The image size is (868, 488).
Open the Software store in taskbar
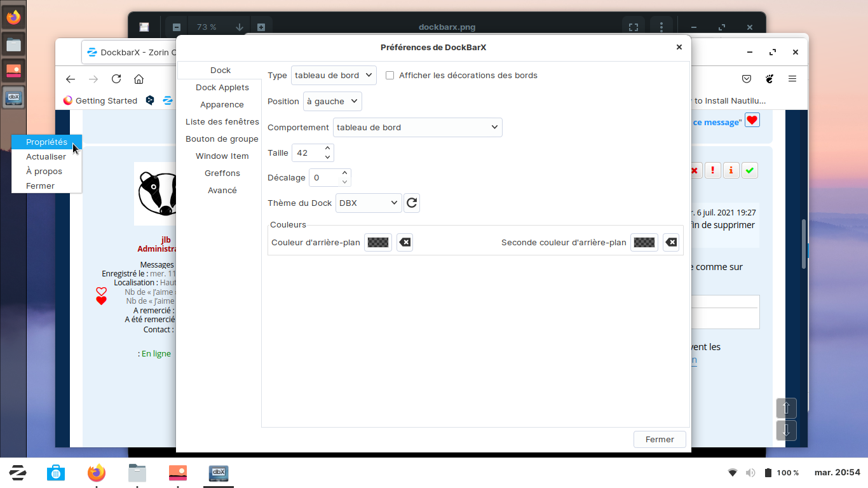56,473
